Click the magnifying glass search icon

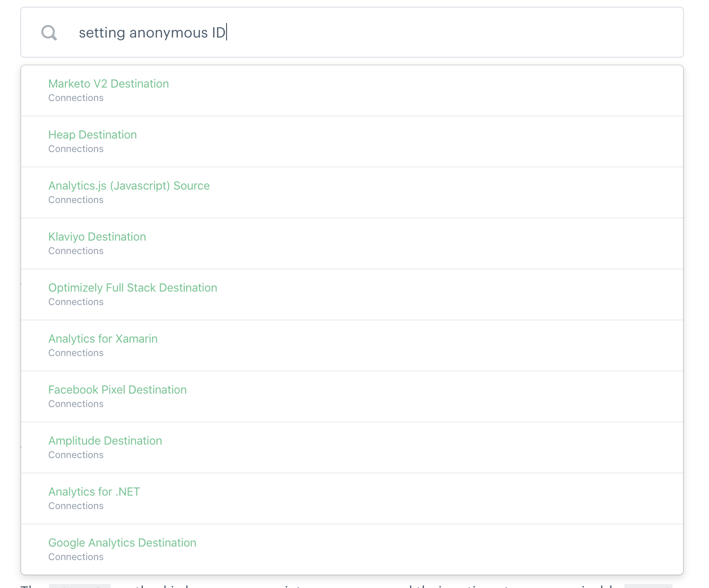tap(49, 32)
